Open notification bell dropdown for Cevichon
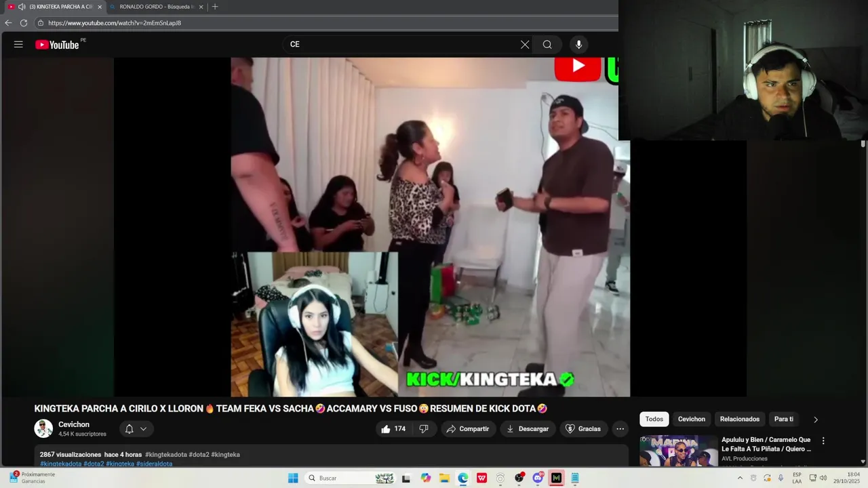 point(136,428)
